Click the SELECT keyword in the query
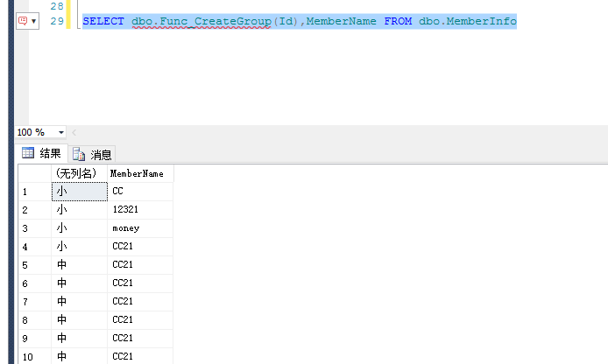Screen dimensions: 608x364 click(103, 21)
